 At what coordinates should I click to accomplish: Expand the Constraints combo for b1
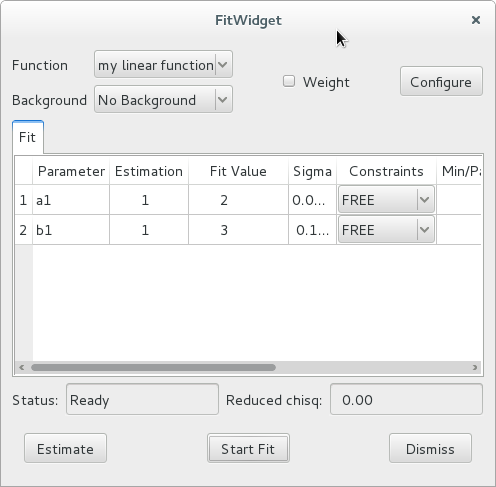pyautogui.click(x=386, y=230)
